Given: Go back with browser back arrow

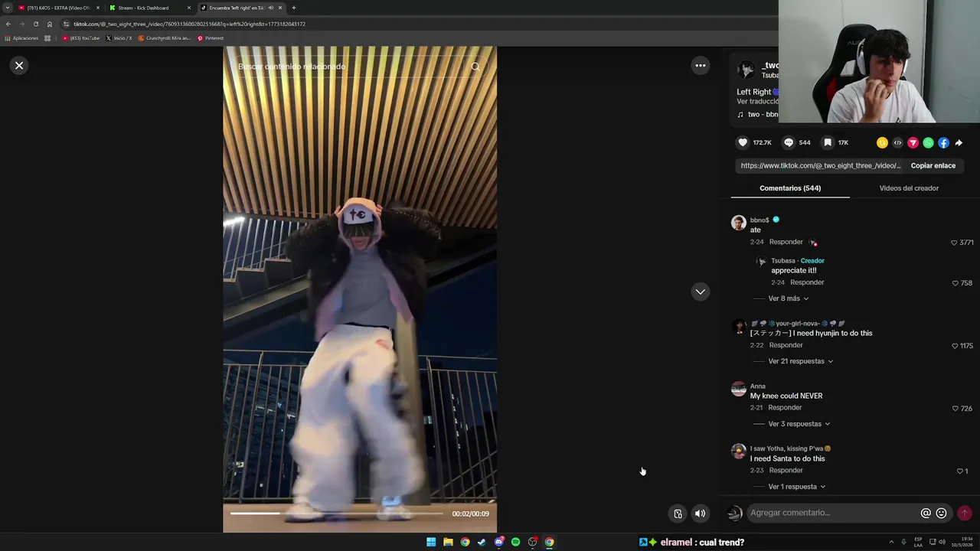Looking at the screenshot, I should click(x=8, y=24).
